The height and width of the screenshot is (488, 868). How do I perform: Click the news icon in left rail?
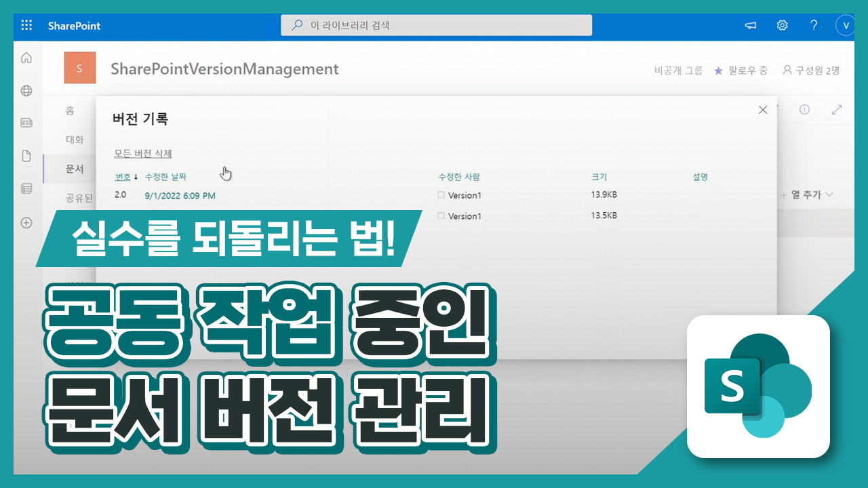[26, 123]
